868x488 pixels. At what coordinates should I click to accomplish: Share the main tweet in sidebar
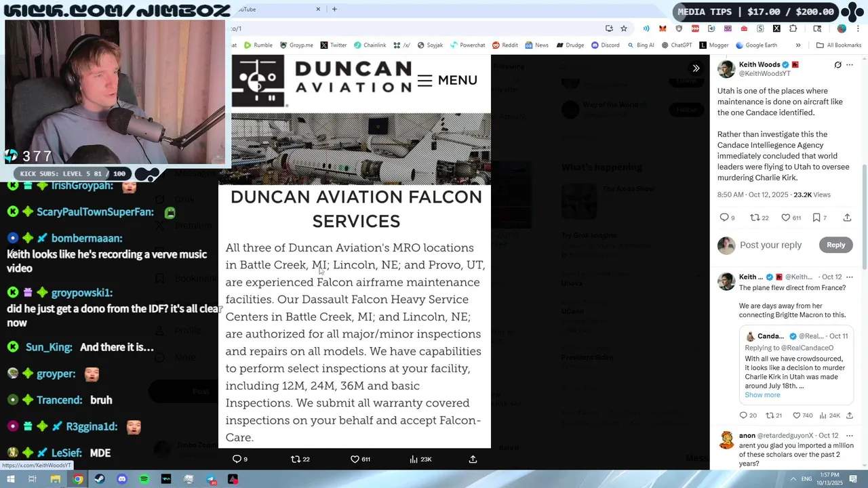click(847, 218)
